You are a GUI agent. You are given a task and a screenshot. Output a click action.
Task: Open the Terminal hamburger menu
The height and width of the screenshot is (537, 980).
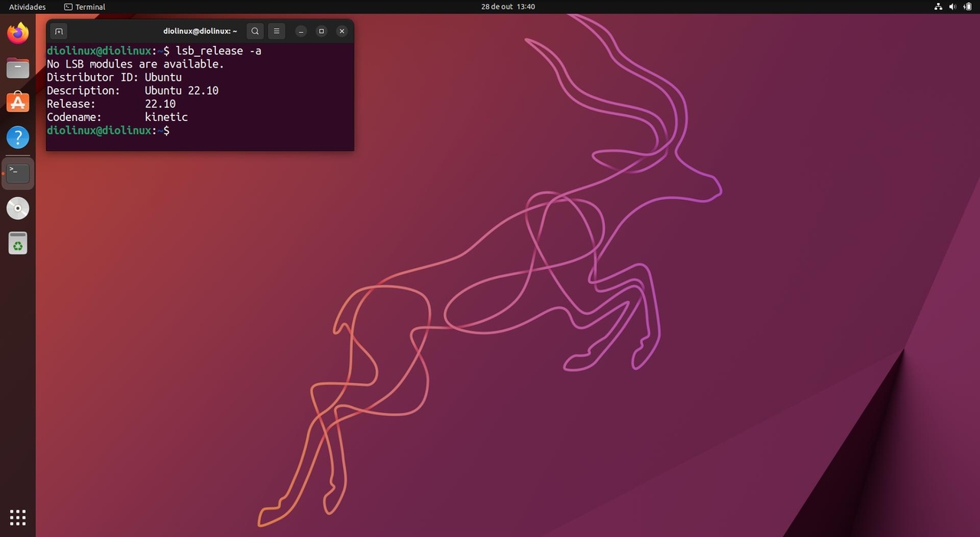[276, 31]
